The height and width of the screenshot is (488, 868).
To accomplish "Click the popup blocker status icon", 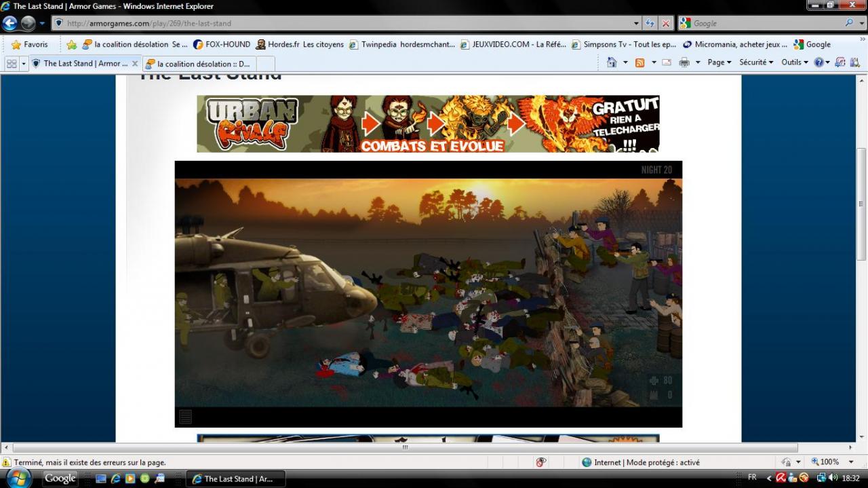I will coord(540,462).
